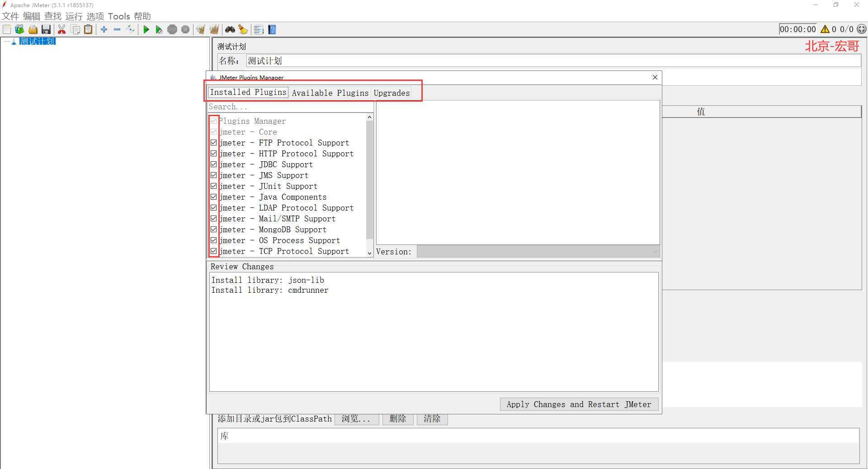Click the Review Changes text area

pos(434,332)
